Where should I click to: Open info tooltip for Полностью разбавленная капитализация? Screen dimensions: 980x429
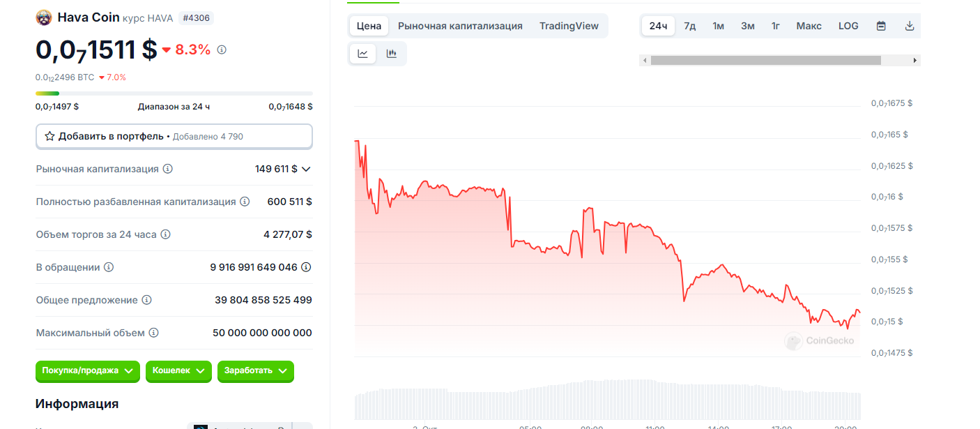[245, 202]
